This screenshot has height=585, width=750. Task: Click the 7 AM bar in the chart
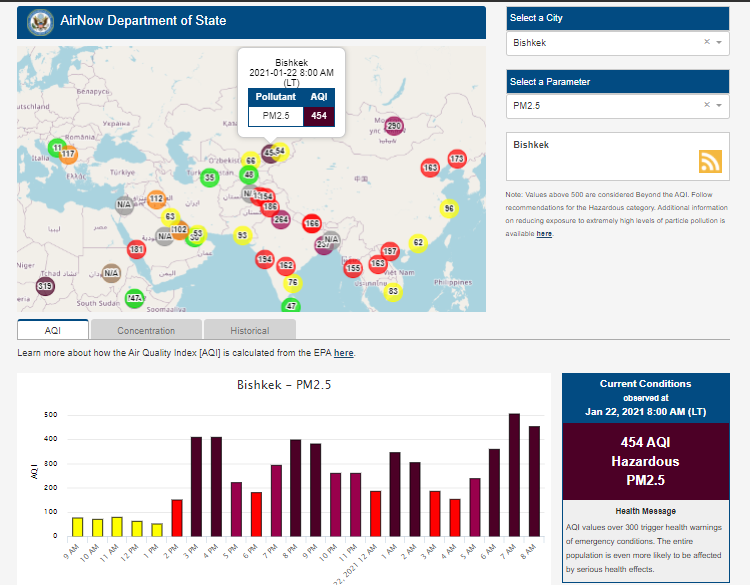[514, 475]
